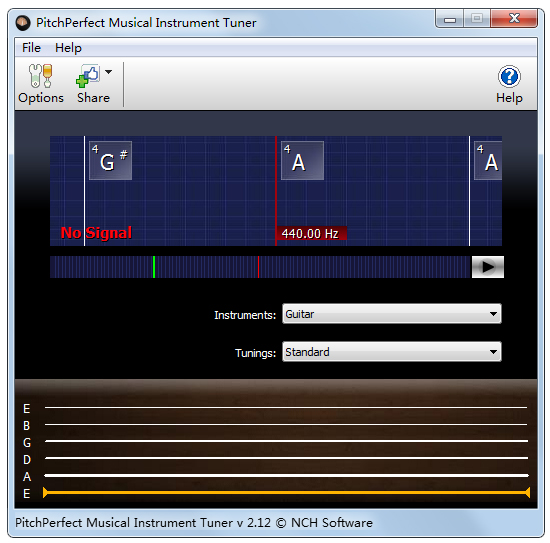Click the red No Signal text
Screen dimensions: 550x543
pos(96,233)
